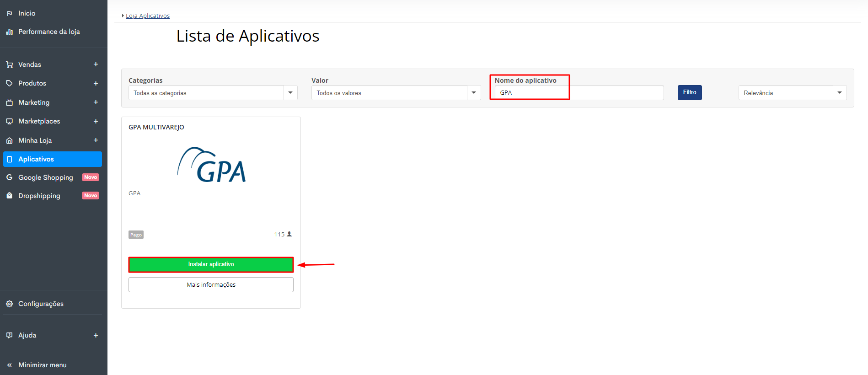This screenshot has width=868, height=375.
Task: Open the Relevância sort dropdown
Action: 793,93
